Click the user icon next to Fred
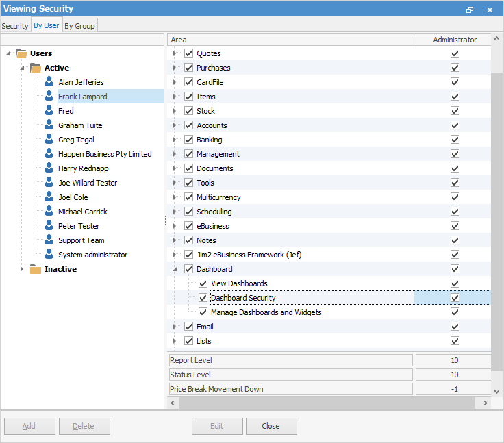Screen dimensions: 504x443 tap(49, 111)
